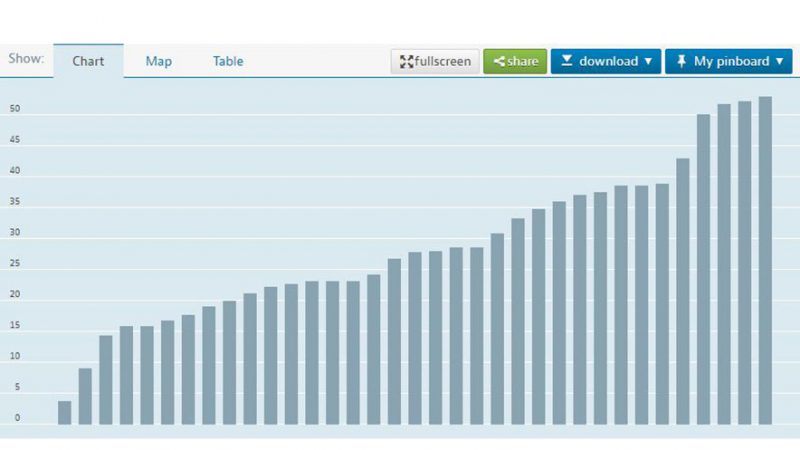Select the shortest leftmost bar in chart

click(x=65, y=412)
